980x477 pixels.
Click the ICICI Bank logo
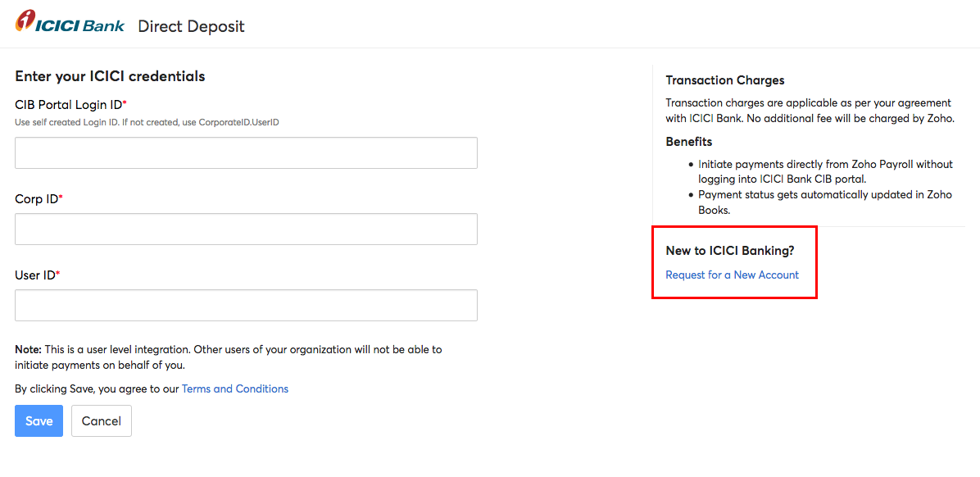coord(70,25)
